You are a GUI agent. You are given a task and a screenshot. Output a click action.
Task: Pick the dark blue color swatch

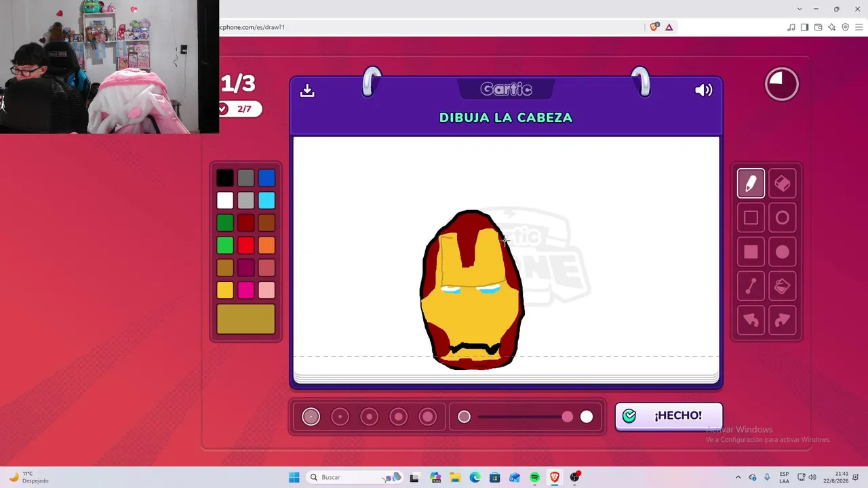point(267,178)
